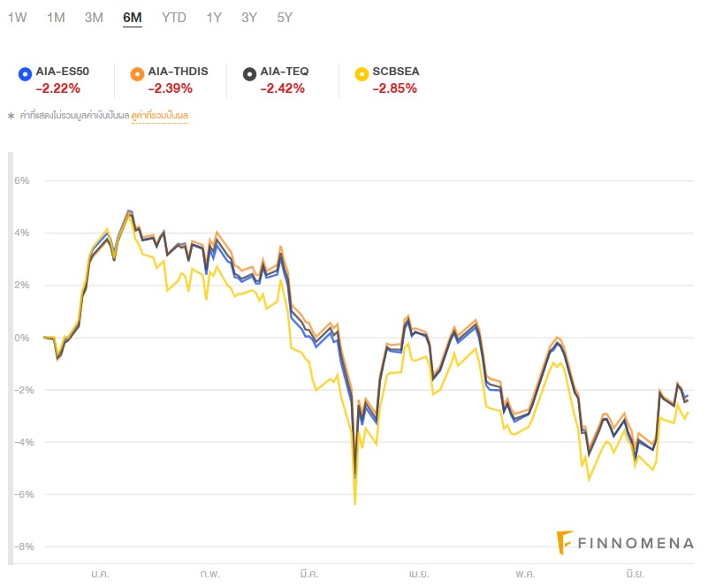The image size is (708, 588).
Task: Click the AIA-THDIS fund name
Action: point(178,73)
